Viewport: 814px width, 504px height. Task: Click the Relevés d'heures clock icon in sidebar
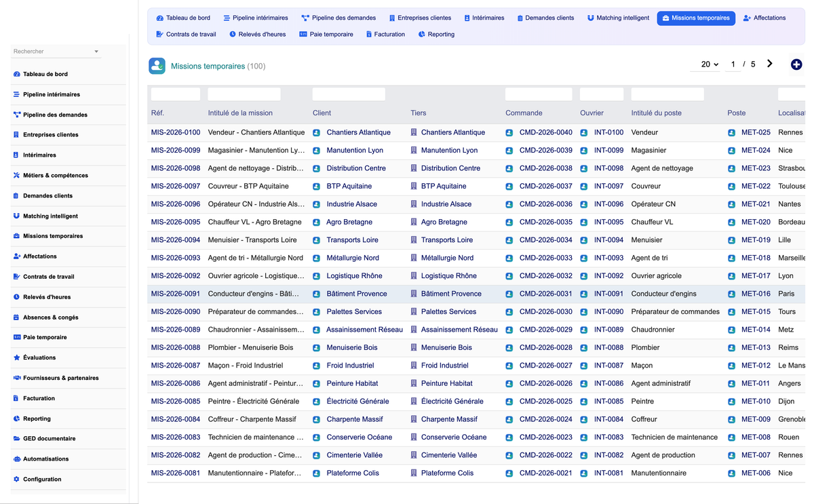pyautogui.click(x=16, y=297)
